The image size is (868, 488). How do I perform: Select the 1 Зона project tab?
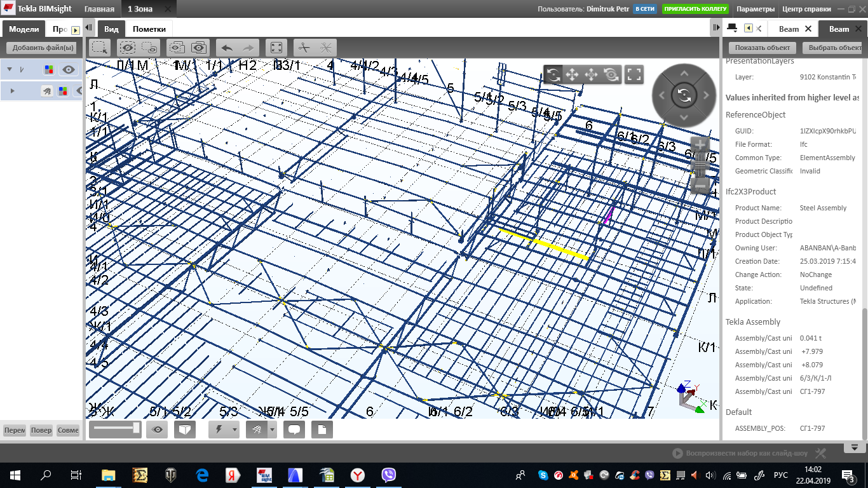[140, 10]
